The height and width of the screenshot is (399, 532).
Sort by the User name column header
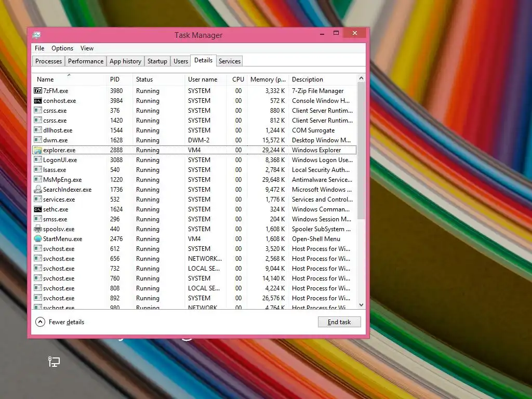(x=205, y=79)
